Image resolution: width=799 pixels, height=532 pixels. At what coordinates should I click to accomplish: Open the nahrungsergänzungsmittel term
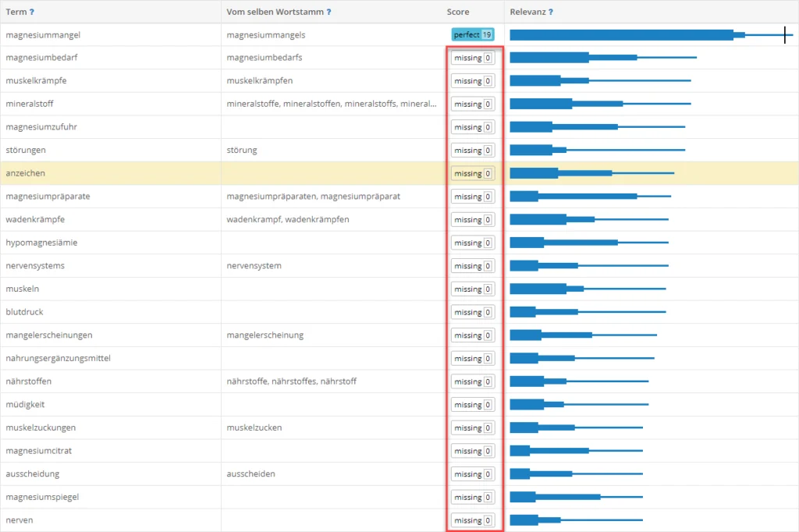pos(58,359)
